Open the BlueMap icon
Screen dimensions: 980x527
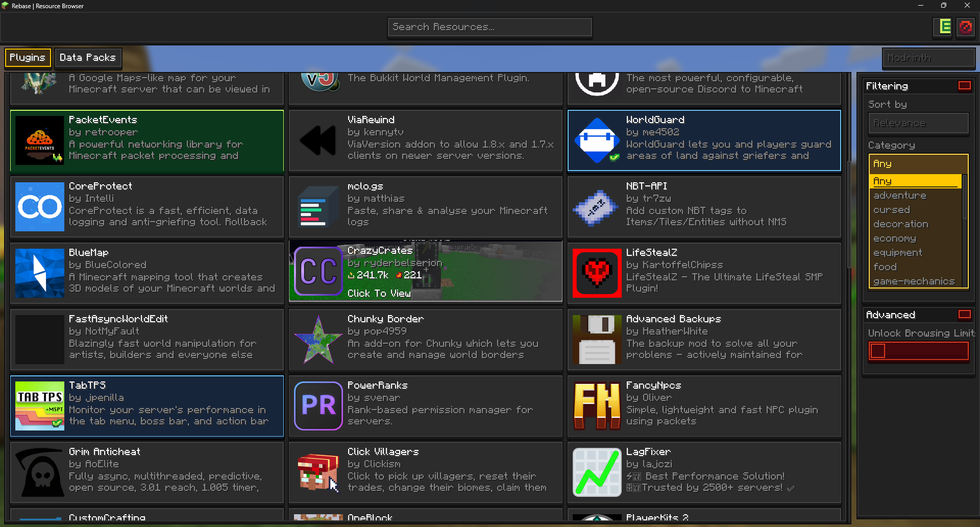pos(40,273)
